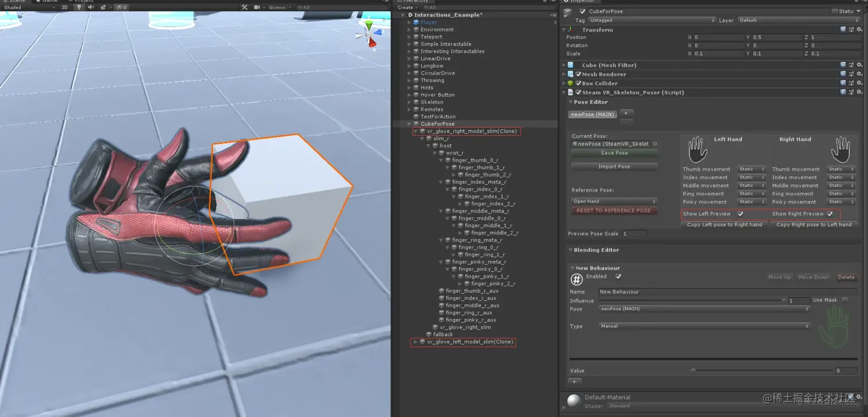
Task: Click Copy Left pose to Right hand
Action: (724, 225)
